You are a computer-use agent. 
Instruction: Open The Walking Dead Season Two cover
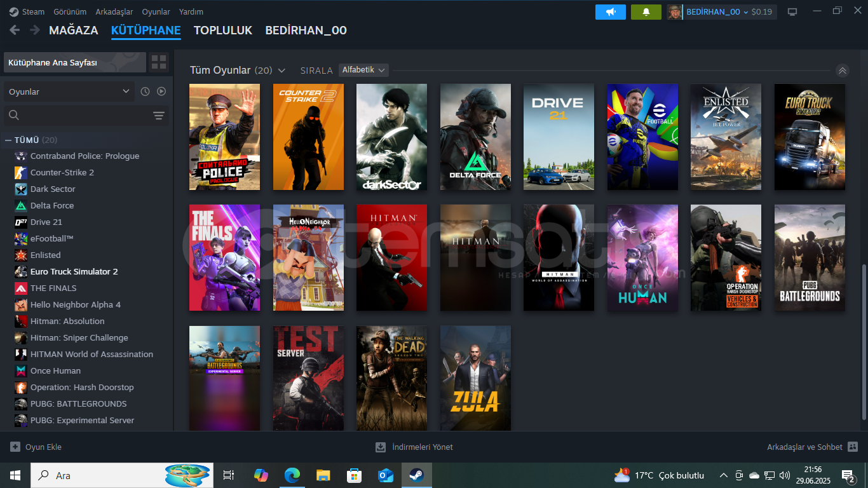[391, 379]
